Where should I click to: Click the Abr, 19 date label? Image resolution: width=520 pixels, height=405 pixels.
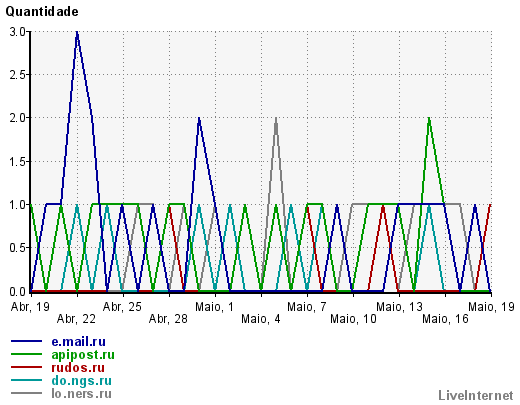(30, 307)
